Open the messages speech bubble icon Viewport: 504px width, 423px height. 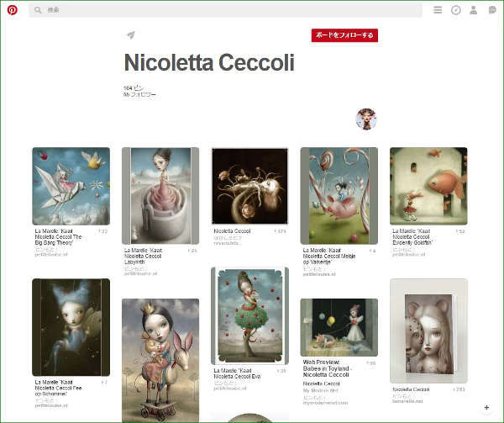(492, 10)
